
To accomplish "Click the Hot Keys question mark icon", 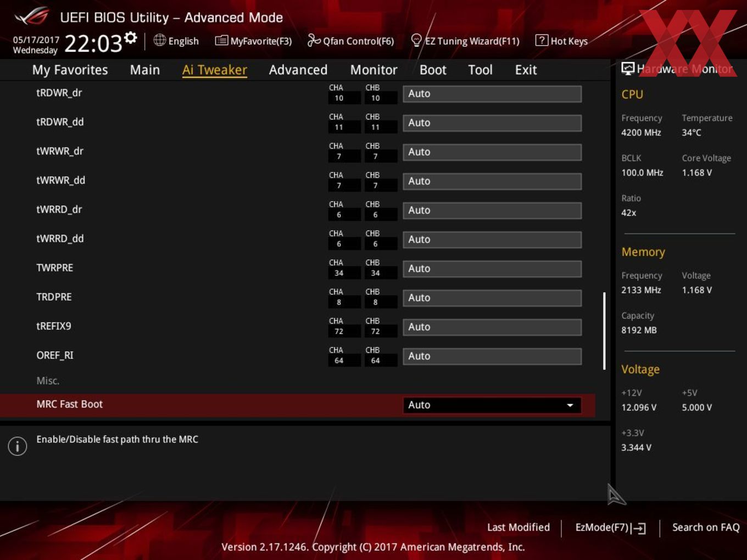I will point(542,40).
